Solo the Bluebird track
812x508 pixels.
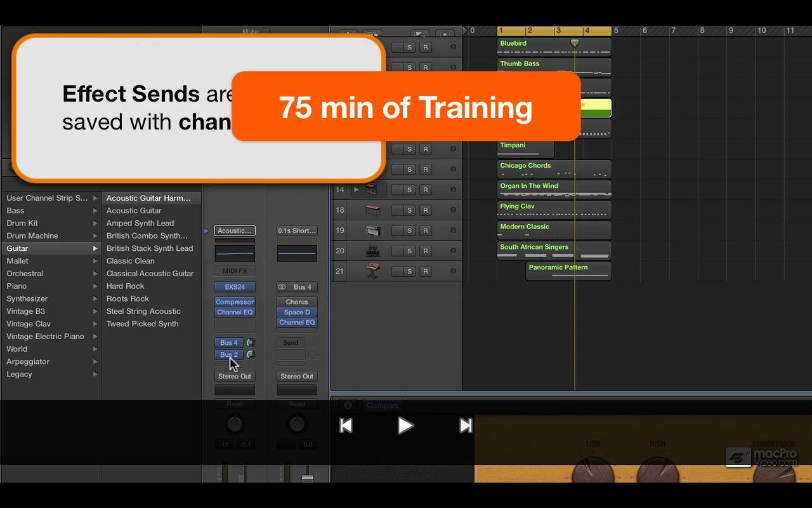pyautogui.click(x=409, y=48)
